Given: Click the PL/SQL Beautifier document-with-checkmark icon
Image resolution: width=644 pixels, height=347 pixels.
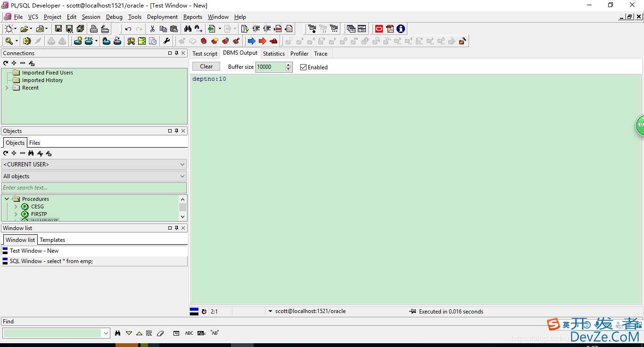Looking at the screenshot, I should [x=245, y=29].
